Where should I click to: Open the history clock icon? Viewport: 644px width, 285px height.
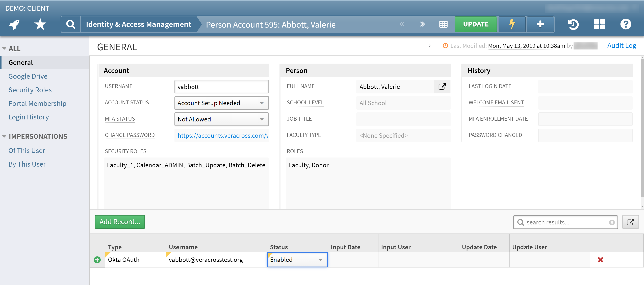coord(573,24)
